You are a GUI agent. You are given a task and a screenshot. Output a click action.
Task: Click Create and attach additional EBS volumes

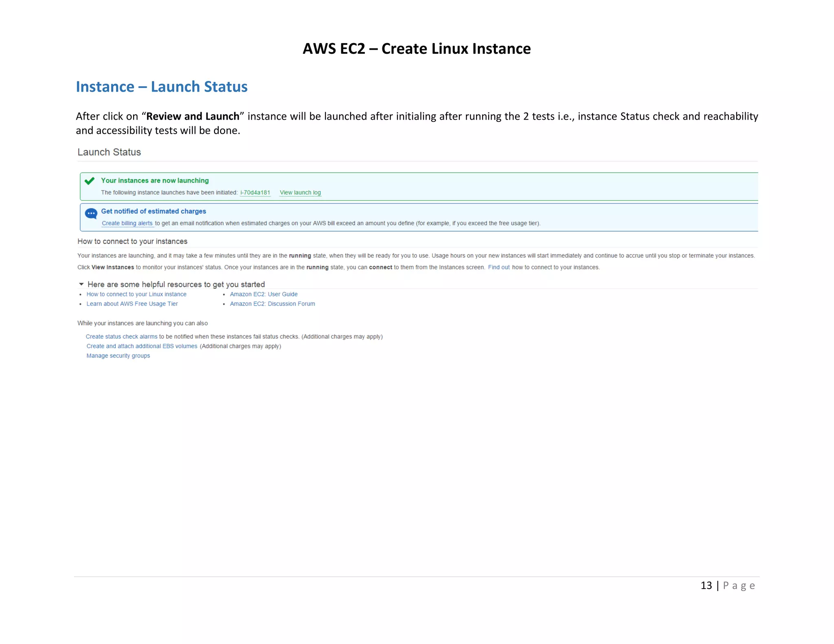point(142,346)
